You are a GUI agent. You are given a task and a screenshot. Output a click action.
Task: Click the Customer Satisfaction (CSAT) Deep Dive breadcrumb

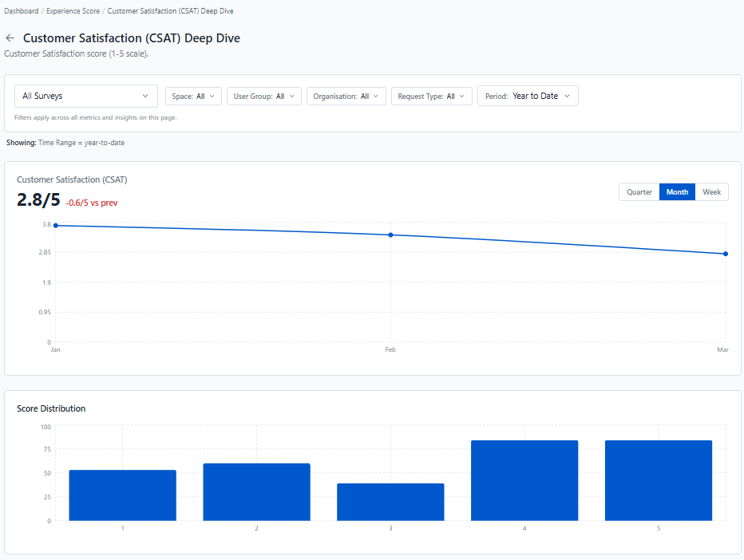[x=170, y=11]
